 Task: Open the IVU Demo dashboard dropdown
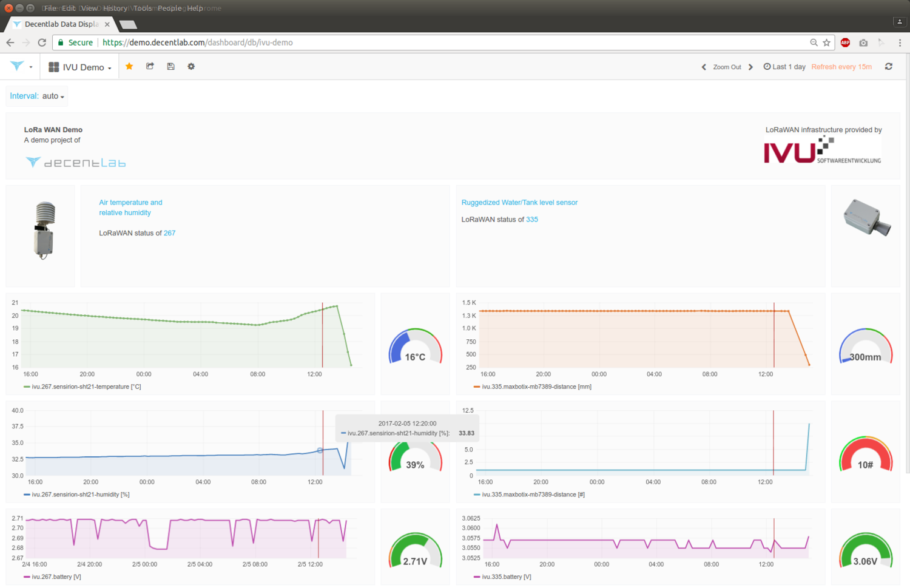(80, 67)
